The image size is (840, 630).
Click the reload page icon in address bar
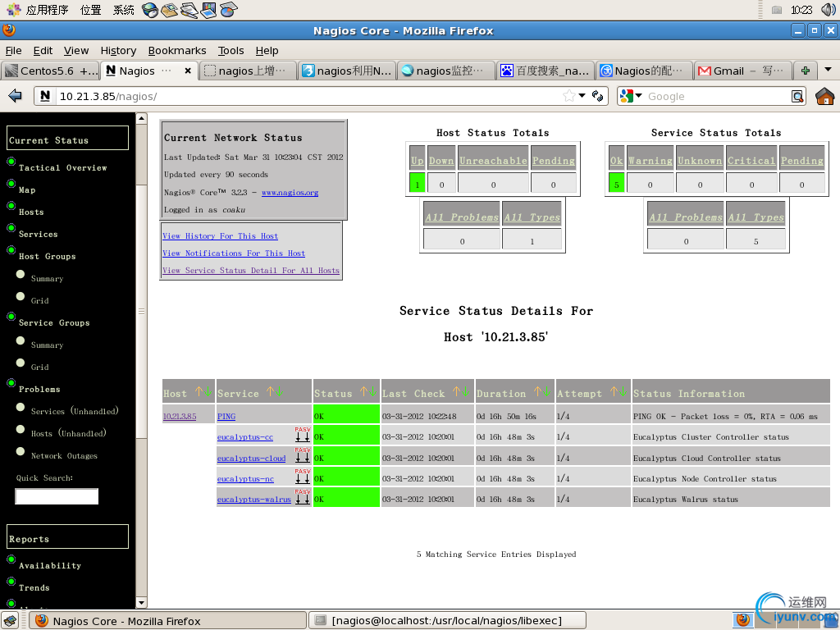point(597,96)
